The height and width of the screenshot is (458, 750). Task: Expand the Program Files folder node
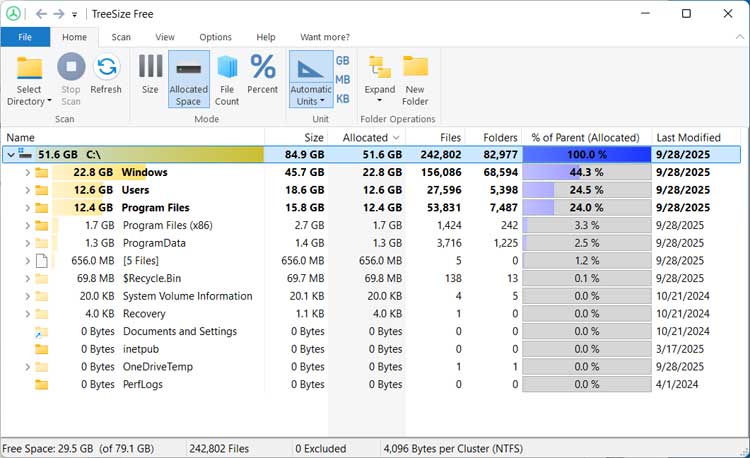point(27,208)
